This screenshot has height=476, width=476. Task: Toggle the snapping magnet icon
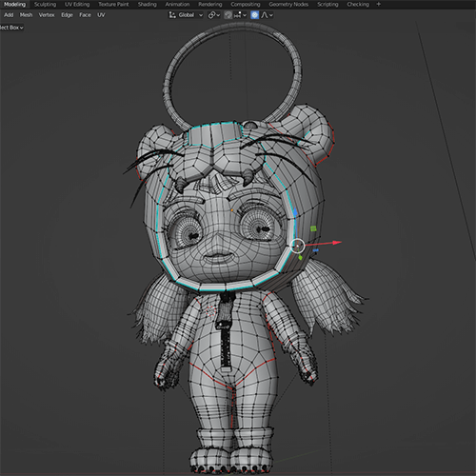click(x=228, y=15)
